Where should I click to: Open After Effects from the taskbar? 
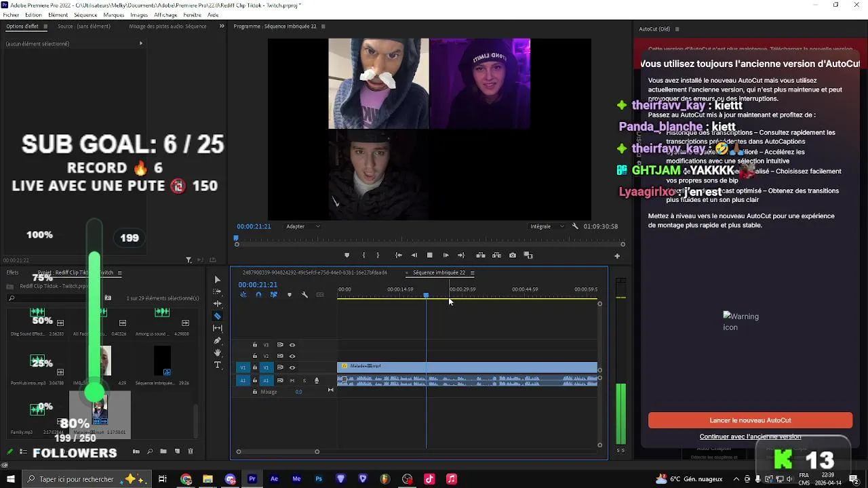pyautogui.click(x=274, y=479)
